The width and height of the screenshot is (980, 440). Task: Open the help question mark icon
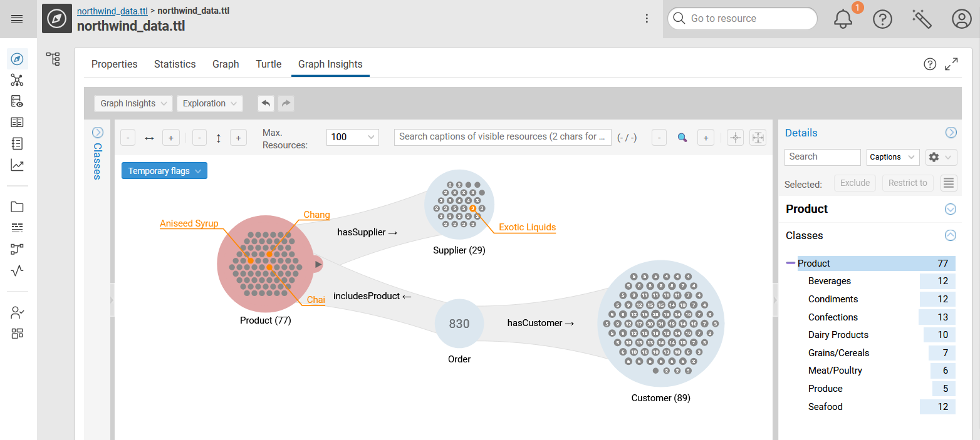[x=882, y=19]
